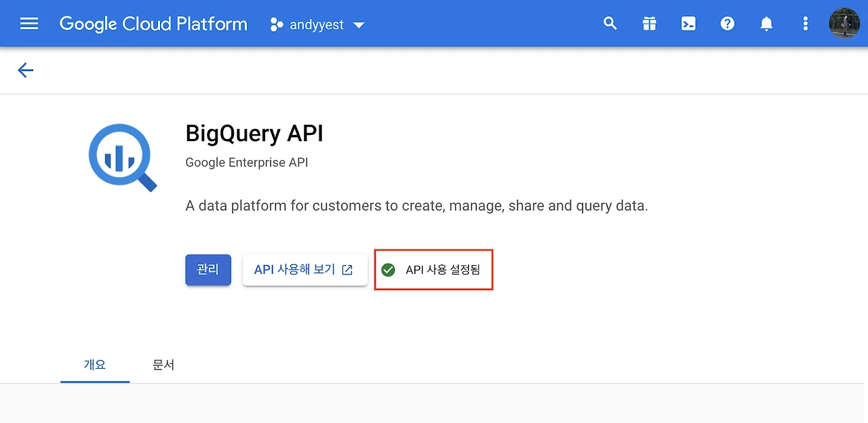The width and height of the screenshot is (868, 423).
Task: Click the blue 관리 button
Action: (x=208, y=270)
